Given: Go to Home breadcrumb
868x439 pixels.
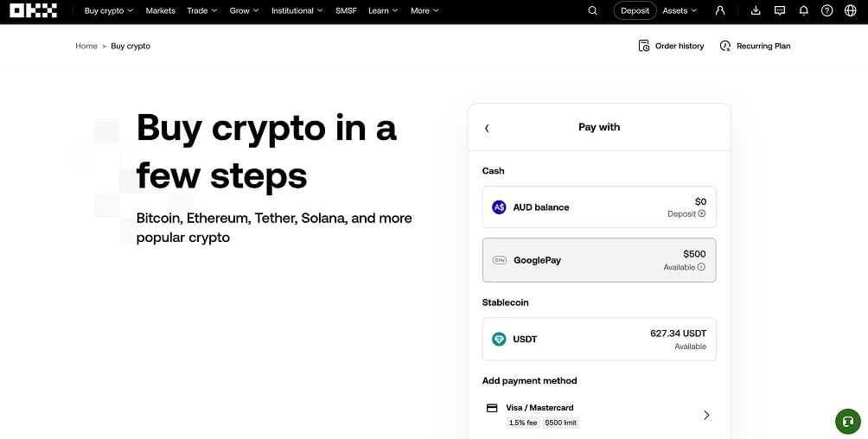Looking at the screenshot, I should click(x=86, y=46).
